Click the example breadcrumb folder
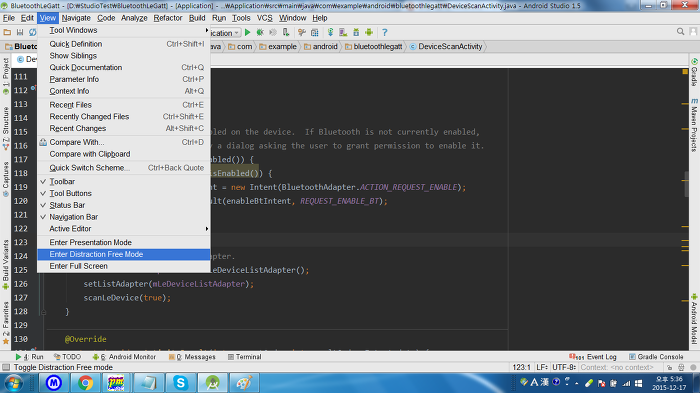Viewport: 700px width, 393px height. [278, 46]
